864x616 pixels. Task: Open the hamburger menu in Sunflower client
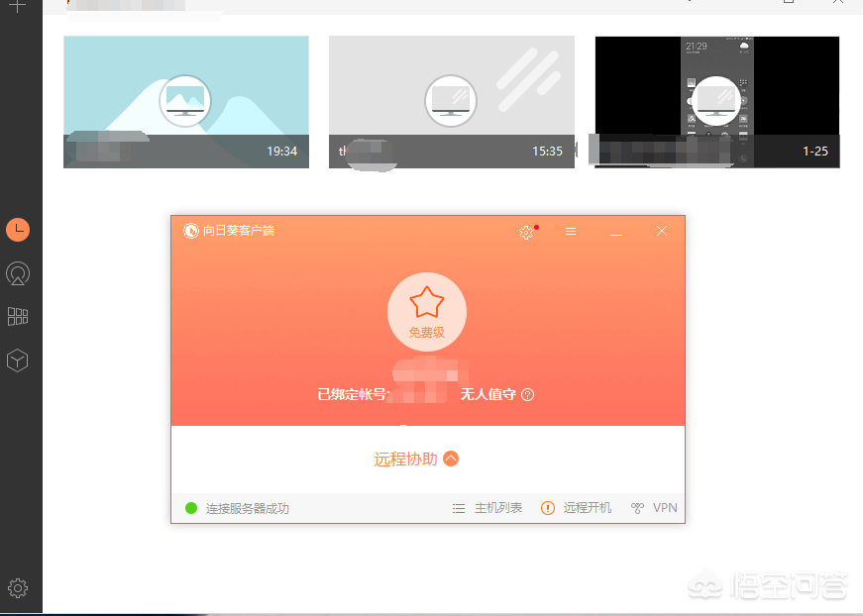point(571,232)
